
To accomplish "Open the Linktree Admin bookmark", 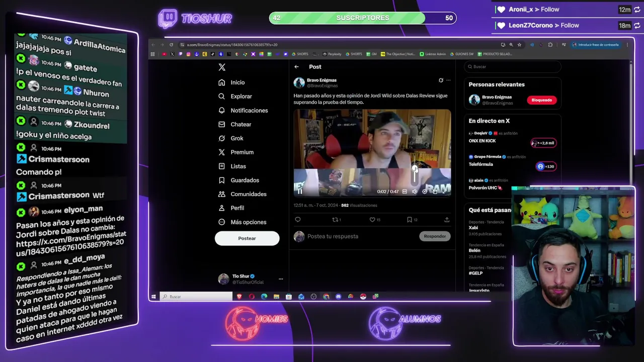I will pyautogui.click(x=433, y=54).
